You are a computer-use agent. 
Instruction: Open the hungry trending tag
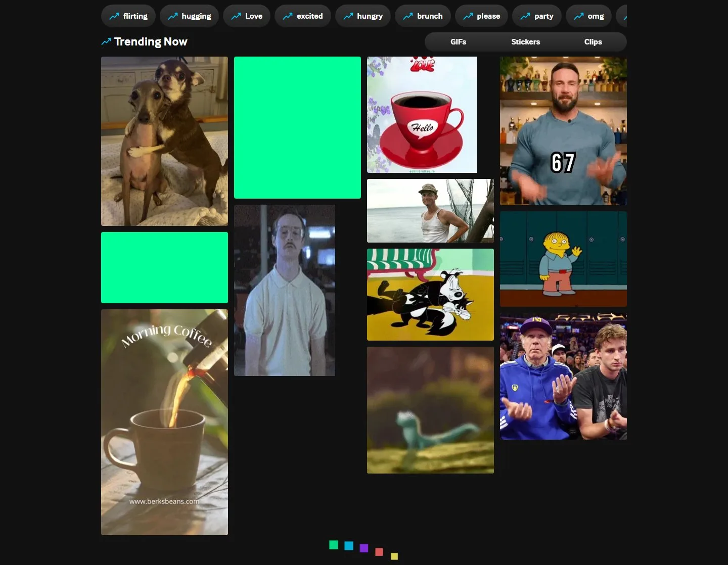[x=363, y=16]
